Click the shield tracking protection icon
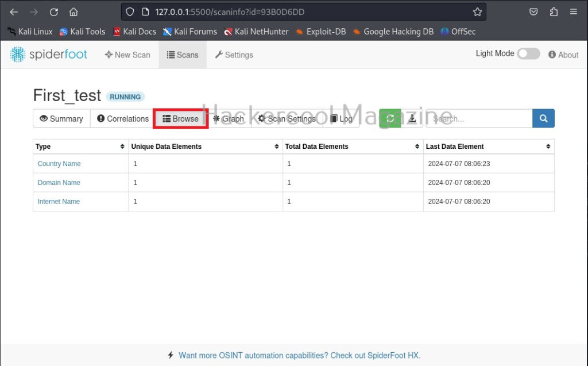Viewport: 588px width, 366px height. (x=130, y=12)
